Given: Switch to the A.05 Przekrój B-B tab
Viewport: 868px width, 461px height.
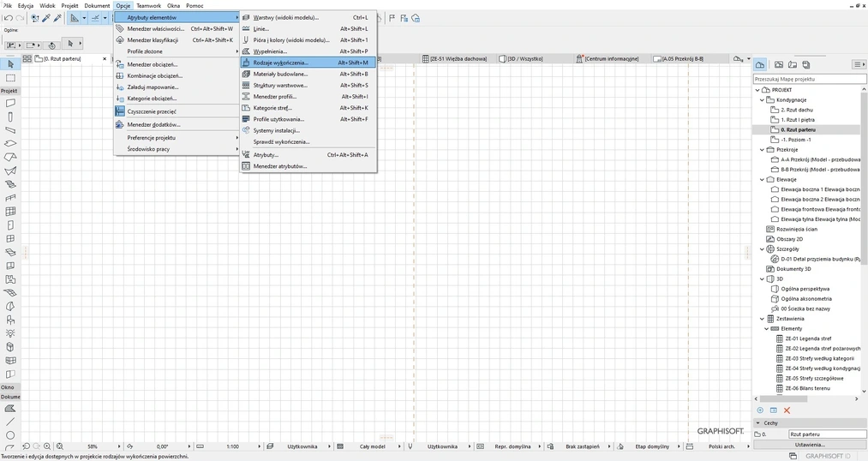Looking at the screenshot, I should click(x=682, y=58).
